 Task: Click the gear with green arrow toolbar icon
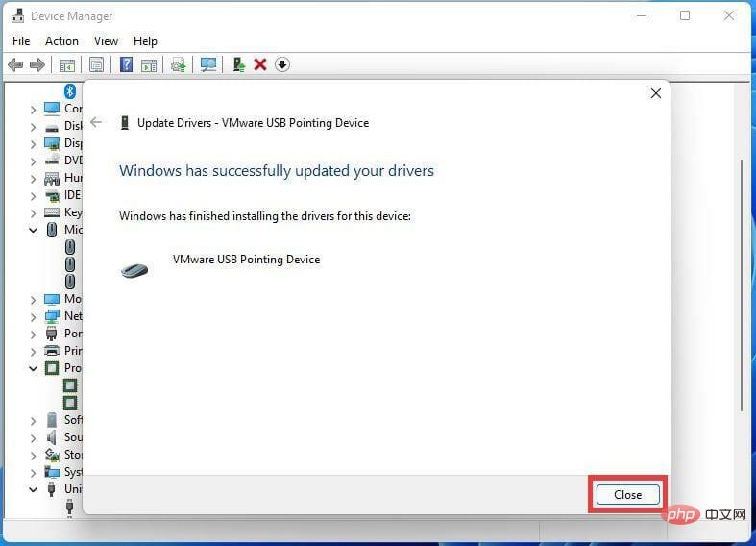[179, 64]
